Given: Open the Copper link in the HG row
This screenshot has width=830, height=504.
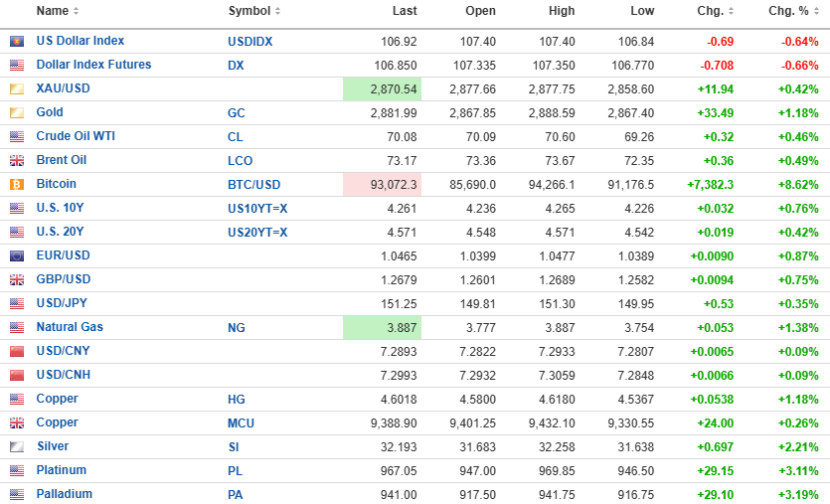Looking at the screenshot, I should pyautogui.click(x=58, y=398).
